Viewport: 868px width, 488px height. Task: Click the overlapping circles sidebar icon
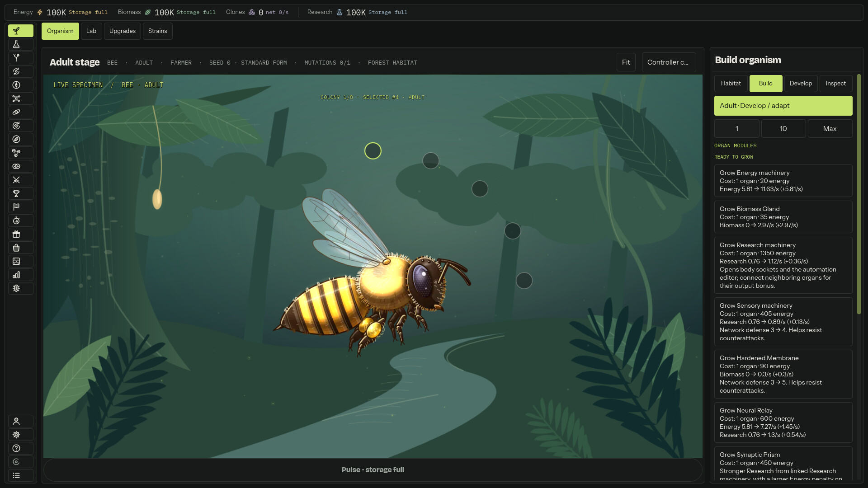point(20,166)
